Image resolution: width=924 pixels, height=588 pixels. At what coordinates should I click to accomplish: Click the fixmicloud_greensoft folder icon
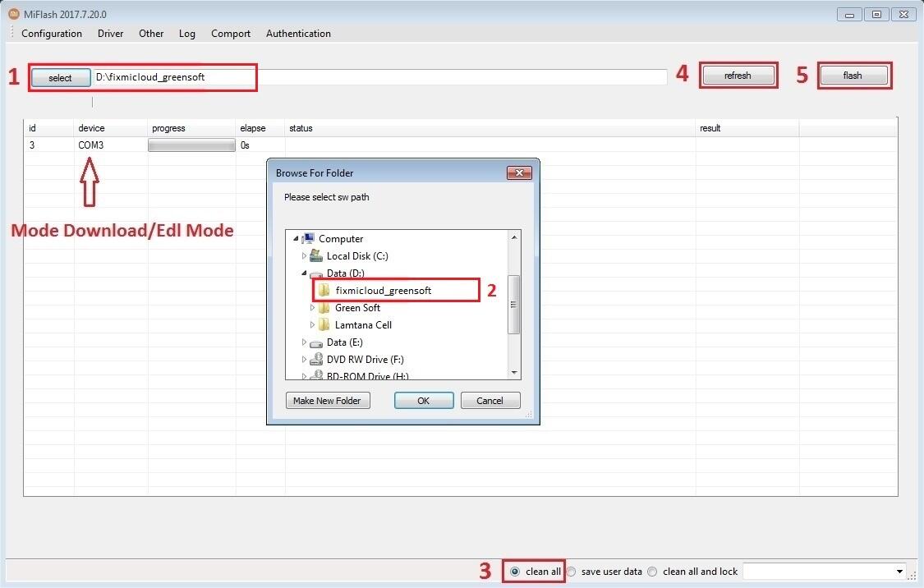(324, 290)
